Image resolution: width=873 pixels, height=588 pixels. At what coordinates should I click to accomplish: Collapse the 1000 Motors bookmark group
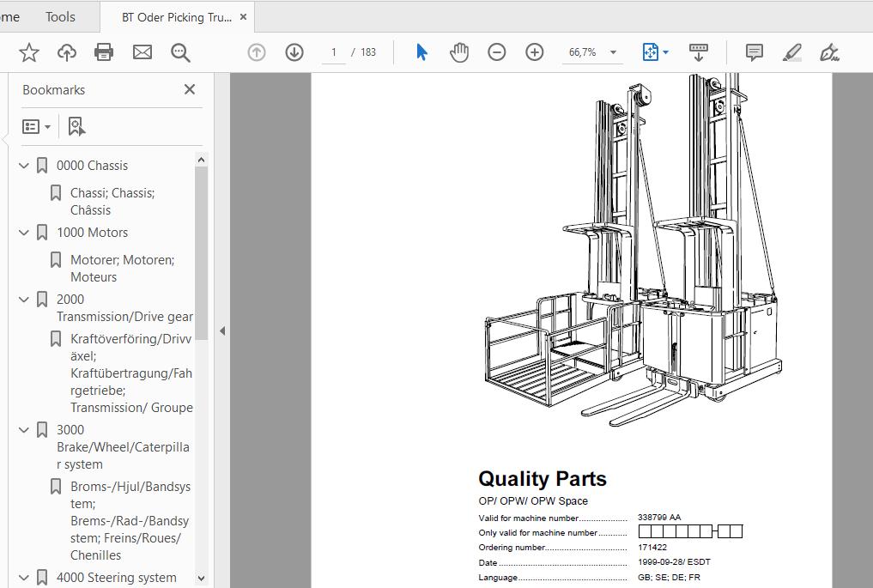click(x=24, y=233)
